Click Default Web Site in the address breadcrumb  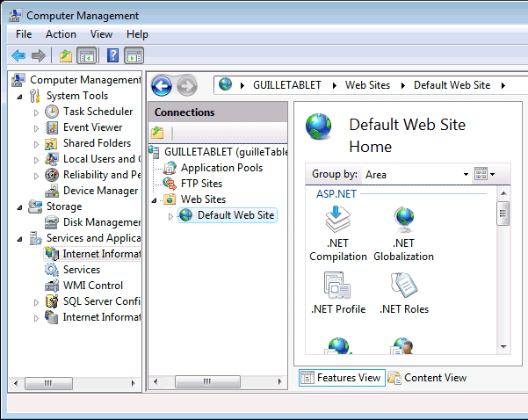point(452,85)
